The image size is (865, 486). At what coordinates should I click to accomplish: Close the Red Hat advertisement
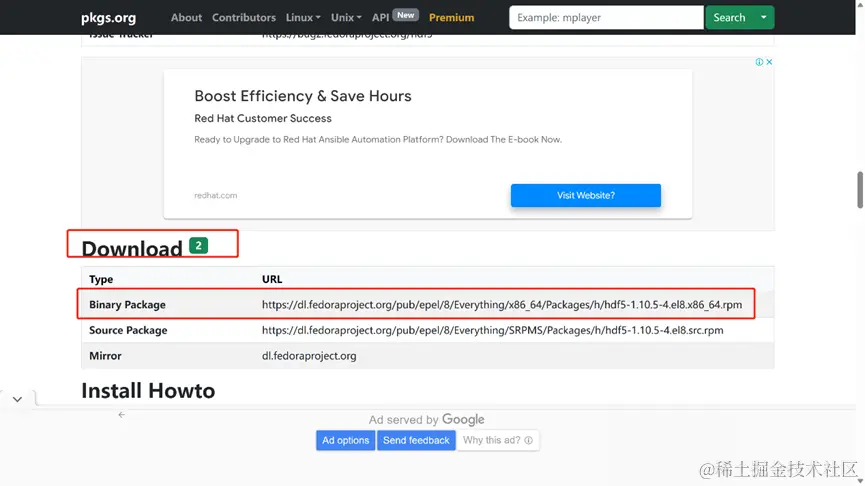769,62
